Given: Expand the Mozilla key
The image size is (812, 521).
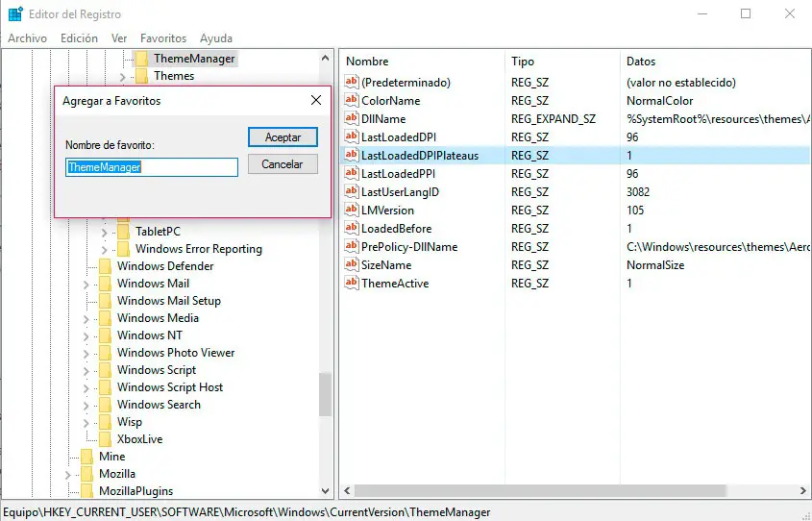Looking at the screenshot, I should click(68, 475).
